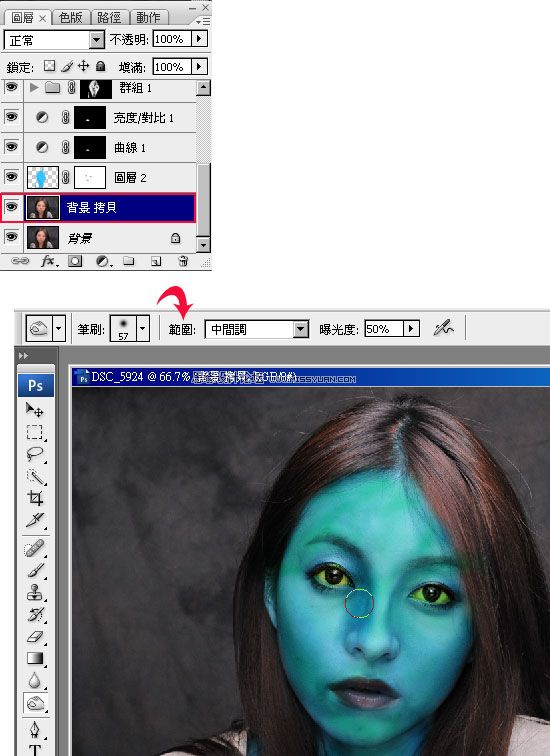Viewport: 550px width, 756px height.
Task: Open the opacity slider arrow
Action: (200, 39)
